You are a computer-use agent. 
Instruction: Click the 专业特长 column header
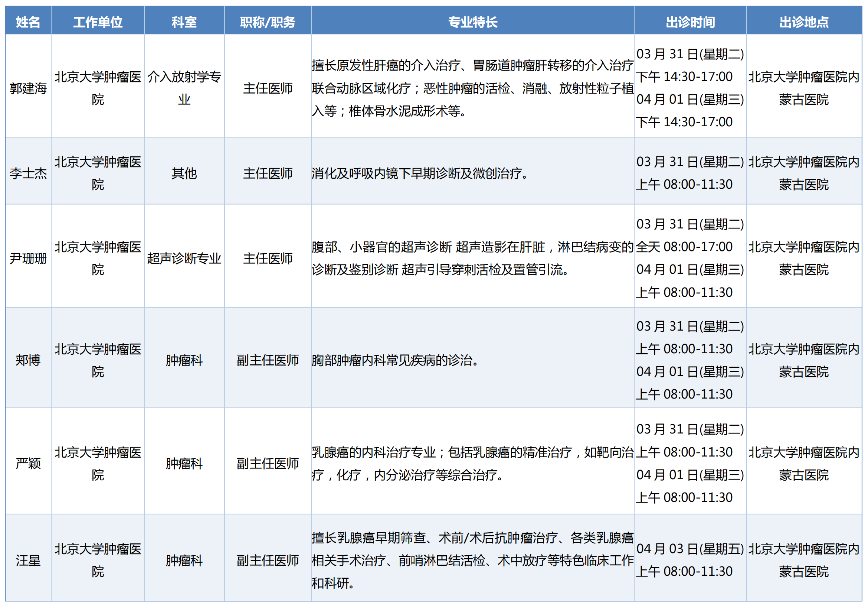(472, 22)
